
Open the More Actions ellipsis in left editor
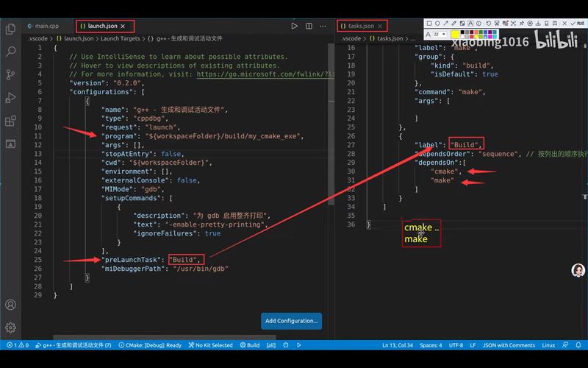click(x=323, y=26)
